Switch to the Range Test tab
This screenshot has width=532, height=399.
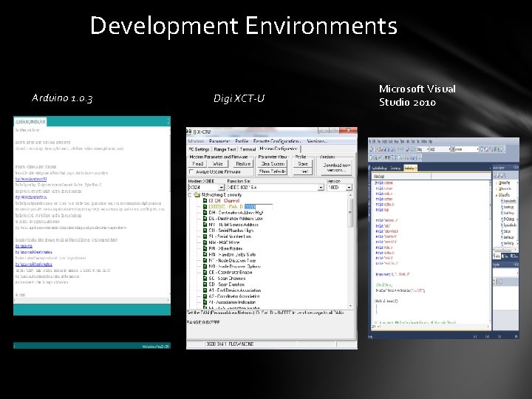[x=225, y=149]
